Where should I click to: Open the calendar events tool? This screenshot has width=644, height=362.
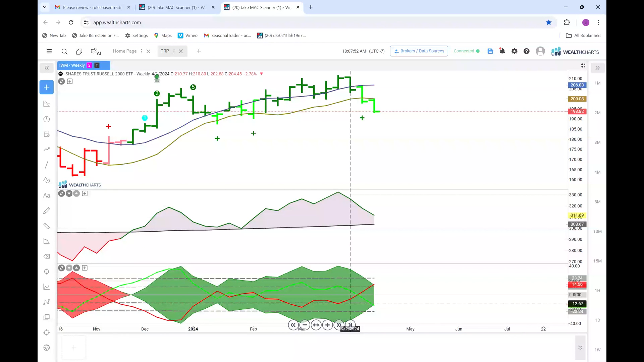pyautogui.click(x=47, y=134)
